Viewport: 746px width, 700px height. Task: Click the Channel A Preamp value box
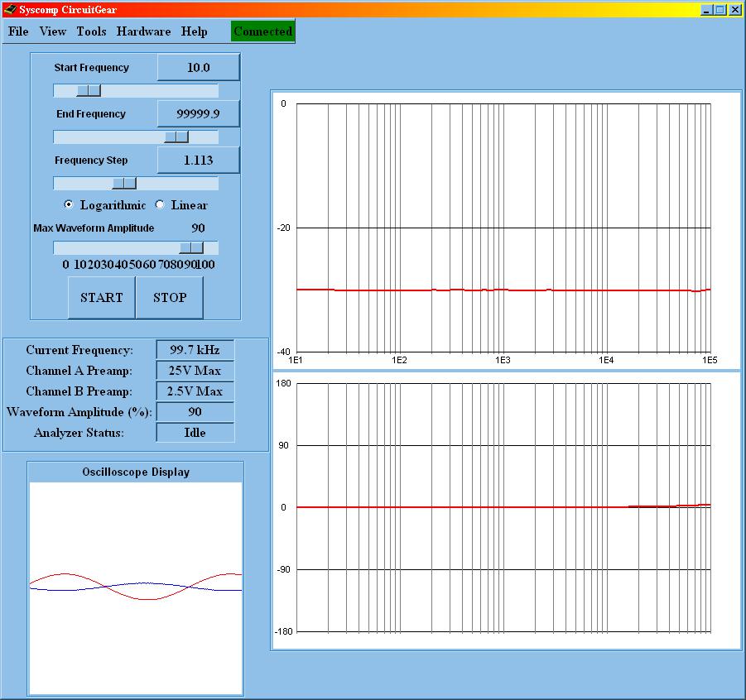coord(195,371)
